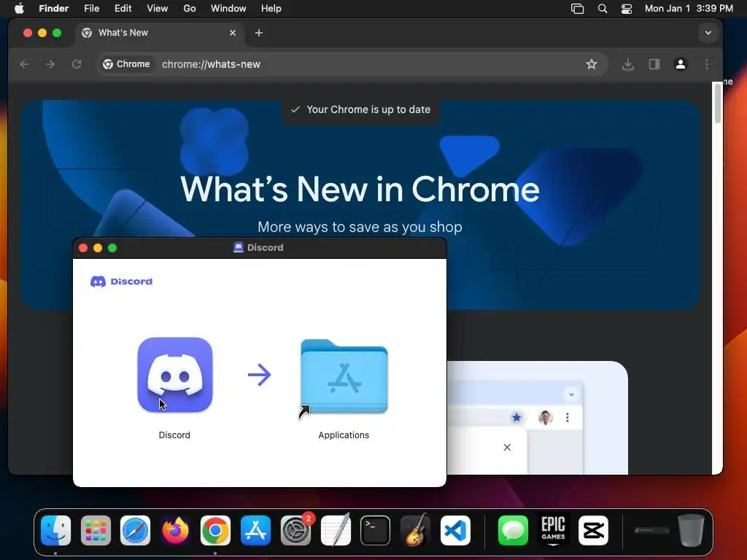Image resolution: width=747 pixels, height=560 pixels.
Task: Minimize the Discord installer window
Action: click(x=98, y=248)
